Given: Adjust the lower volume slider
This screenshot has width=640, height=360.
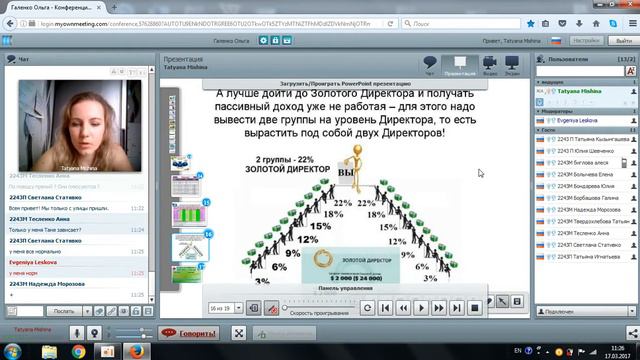Looking at the screenshot, I should [143, 336].
